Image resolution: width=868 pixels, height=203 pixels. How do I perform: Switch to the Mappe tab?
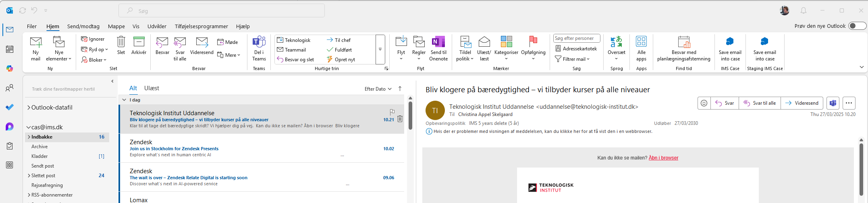coord(116,26)
